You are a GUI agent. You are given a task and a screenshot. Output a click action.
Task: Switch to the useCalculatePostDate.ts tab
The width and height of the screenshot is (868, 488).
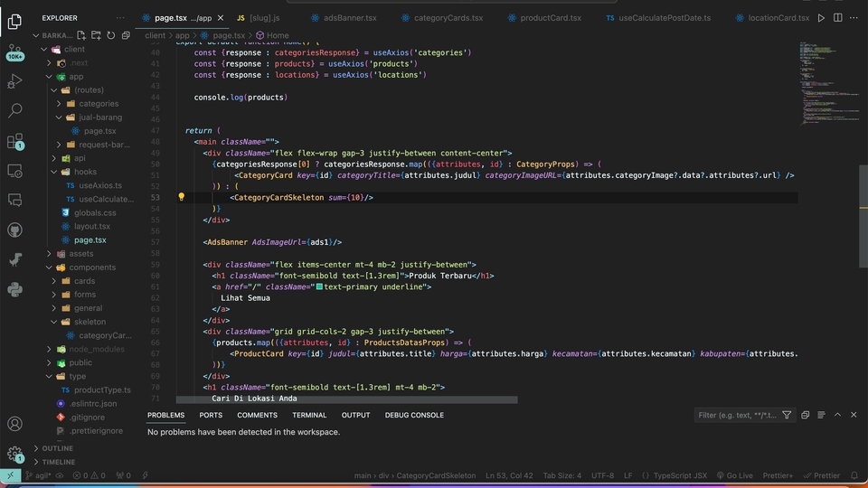(x=659, y=18)
